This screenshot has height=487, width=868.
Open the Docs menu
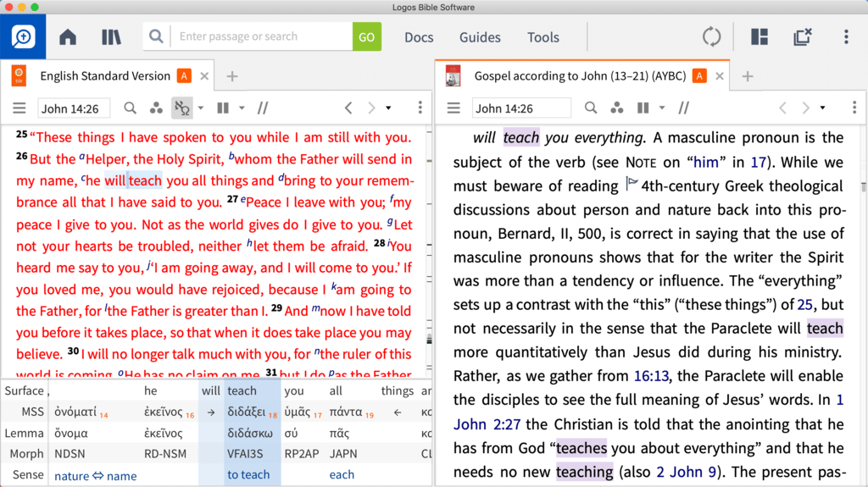419,37
